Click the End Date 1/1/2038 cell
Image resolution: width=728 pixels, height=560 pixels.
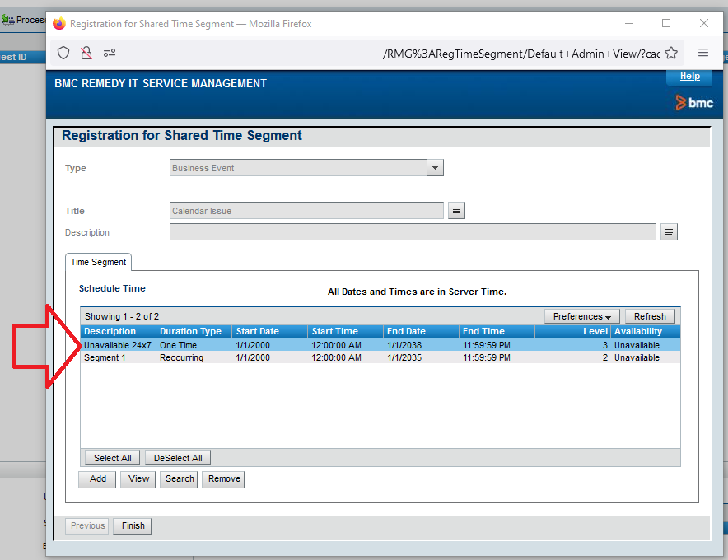click(x=404, y=345)
